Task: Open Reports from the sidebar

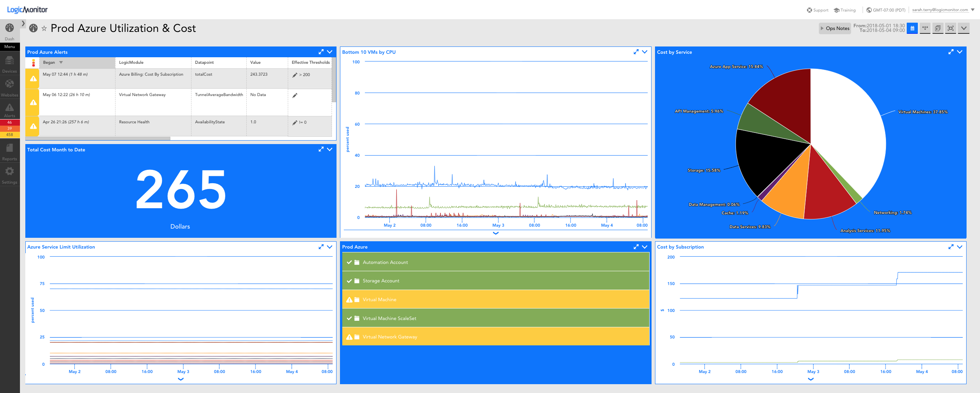Action: 10,152
